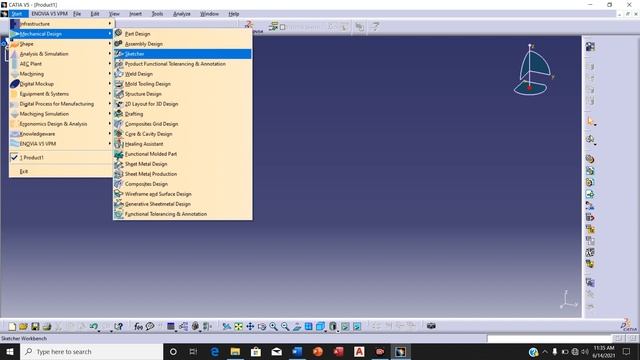Expand the Infrastructure submenu
This screenshot has height=360, width=640.
[x=61, y=24]
